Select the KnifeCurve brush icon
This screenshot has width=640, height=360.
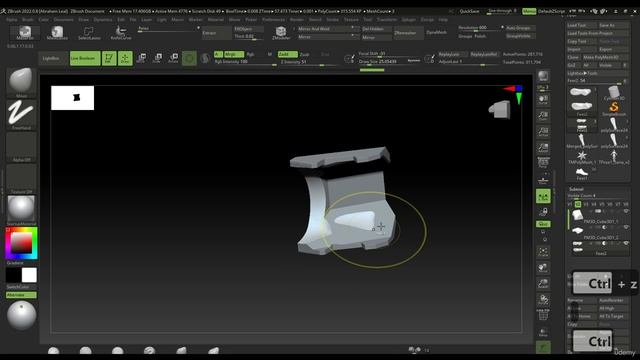pos(121,33)
